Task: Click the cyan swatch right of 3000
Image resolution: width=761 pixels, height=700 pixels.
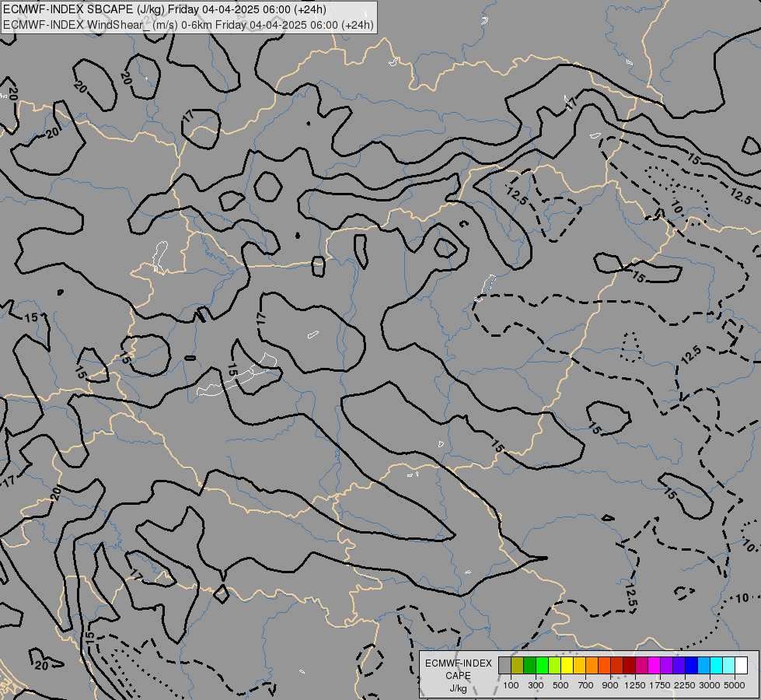Action: (717, 665)
